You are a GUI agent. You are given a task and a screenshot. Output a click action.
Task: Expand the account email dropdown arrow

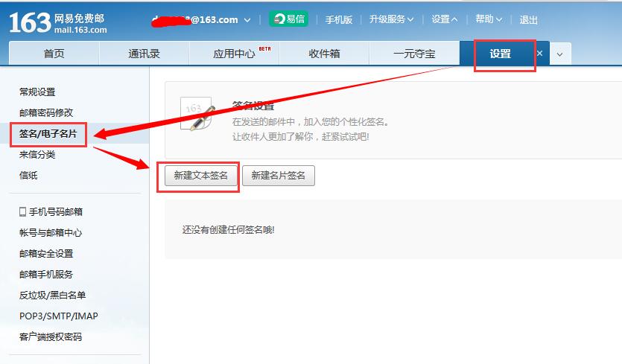pos(247,20)
